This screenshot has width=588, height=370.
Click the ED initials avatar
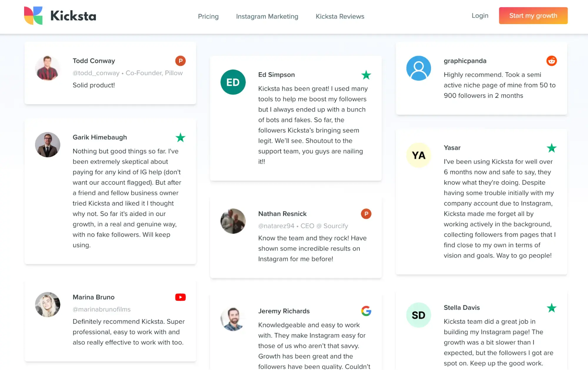[233, 82]
